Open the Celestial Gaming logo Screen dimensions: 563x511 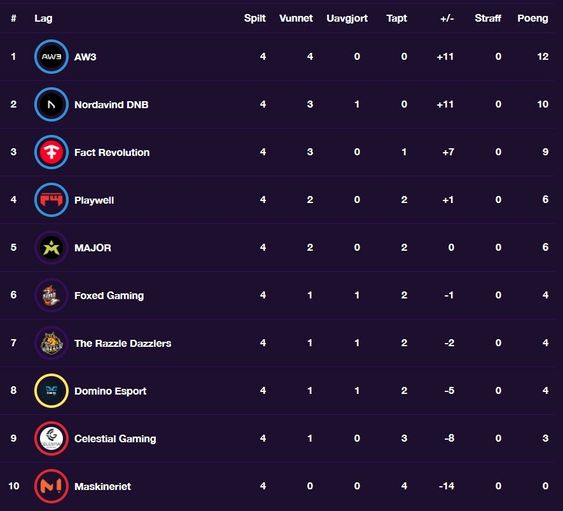[51, 438]
